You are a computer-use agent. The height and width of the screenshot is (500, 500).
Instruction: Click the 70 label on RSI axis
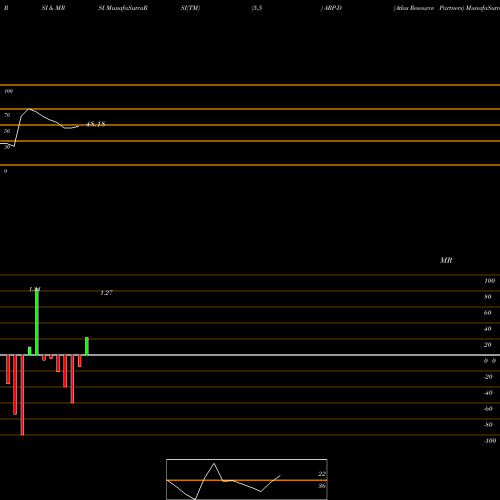7,115
